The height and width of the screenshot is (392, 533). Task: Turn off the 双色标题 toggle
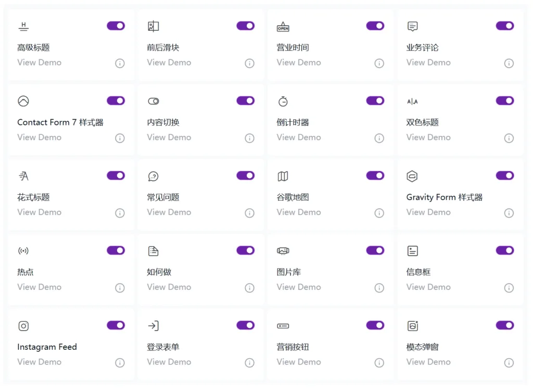504,100
